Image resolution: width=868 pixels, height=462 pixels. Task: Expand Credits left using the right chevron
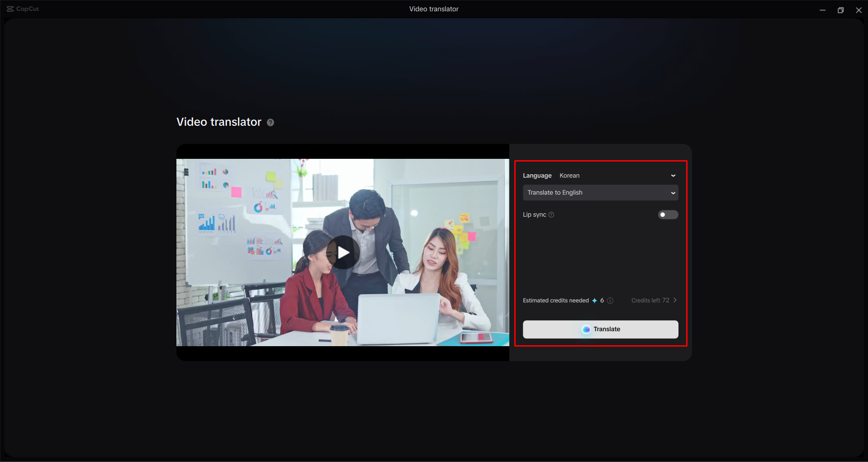(x=674, y=300)
